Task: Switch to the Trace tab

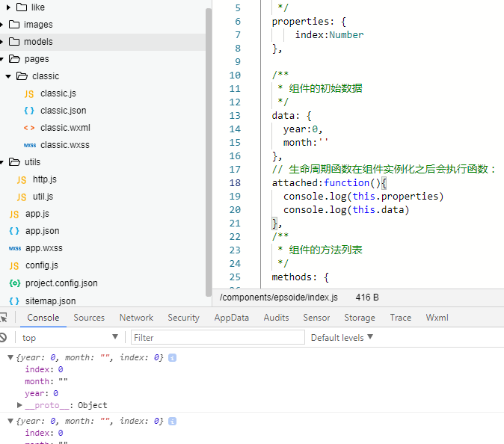Action: click(x=401, y=318)
